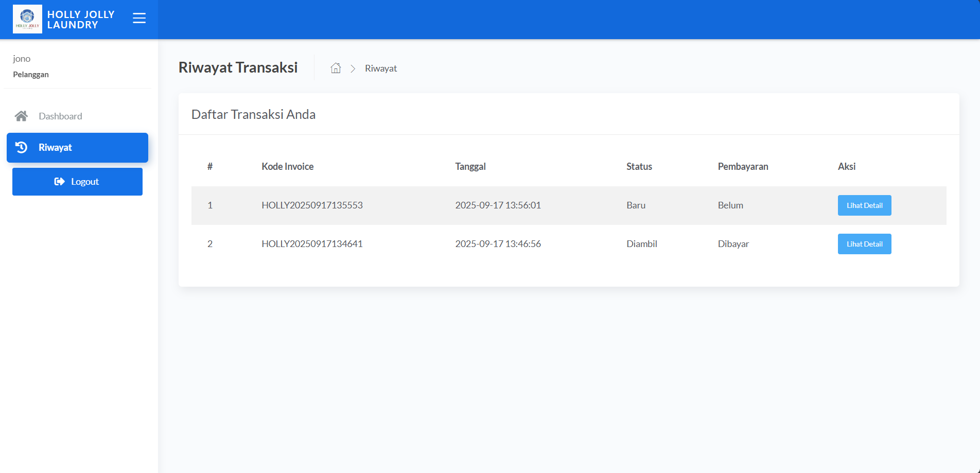Click the Holly Jolly Laundry logo image
Viewport: 980px width, 473px height.
coord(27,19)
